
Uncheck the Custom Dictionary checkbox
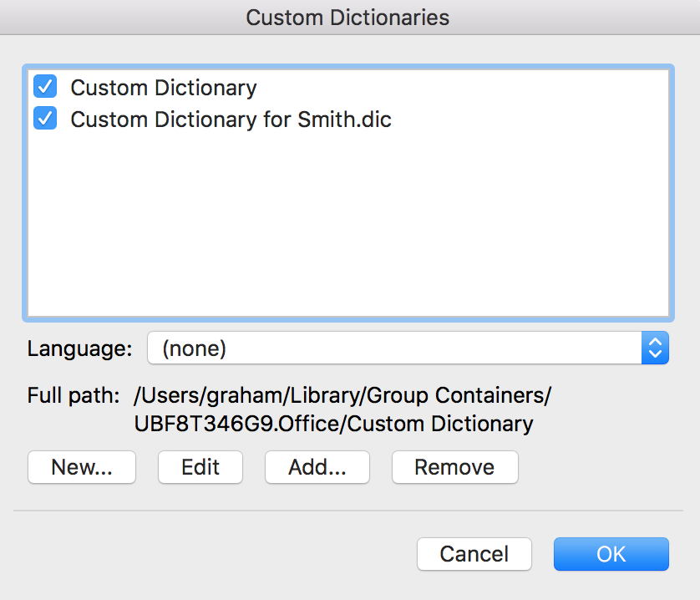click(45, 86)
